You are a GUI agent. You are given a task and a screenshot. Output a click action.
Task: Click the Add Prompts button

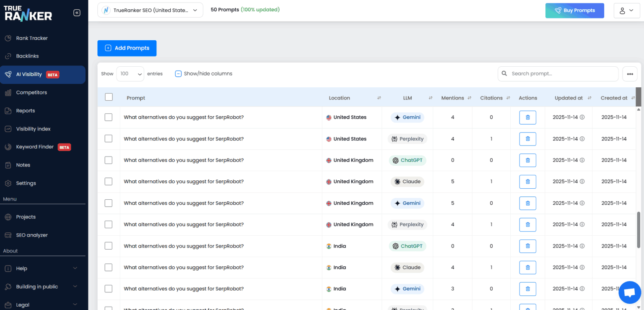point(127,48)
